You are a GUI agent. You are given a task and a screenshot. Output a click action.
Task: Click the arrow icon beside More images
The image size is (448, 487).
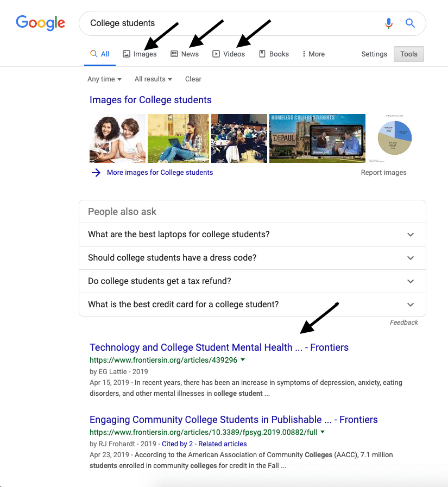tap(96, 173)
